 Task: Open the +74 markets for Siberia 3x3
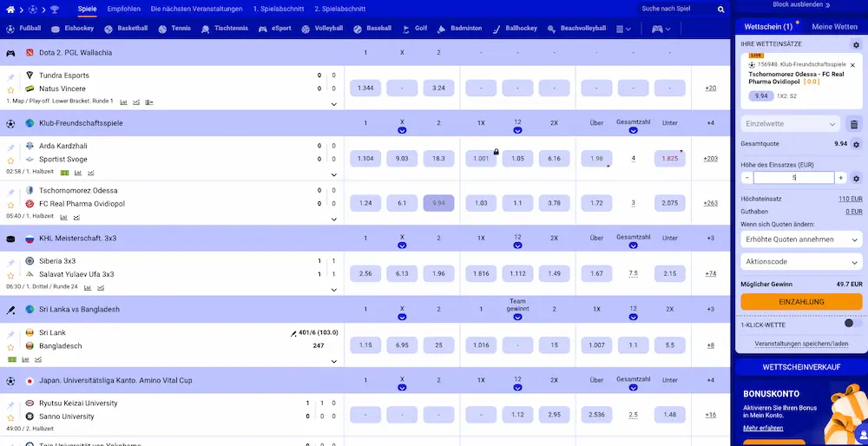pyautogui.click(x=710, y=274)
